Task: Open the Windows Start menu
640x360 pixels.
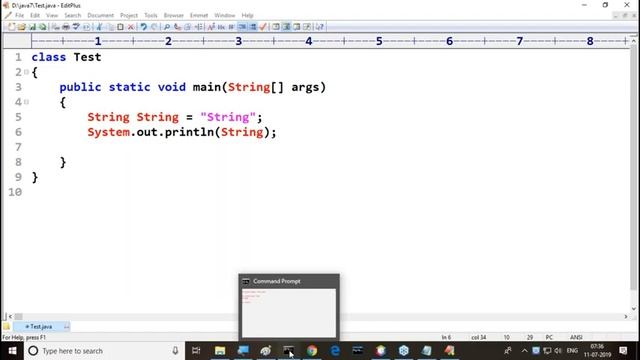Action: click(12, 351)
